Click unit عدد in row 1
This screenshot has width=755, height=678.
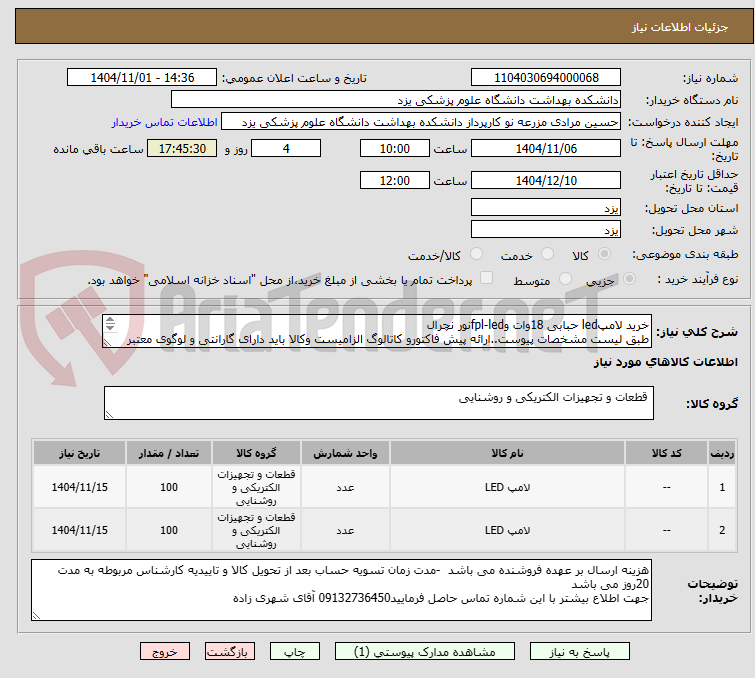tap(345, 488)
